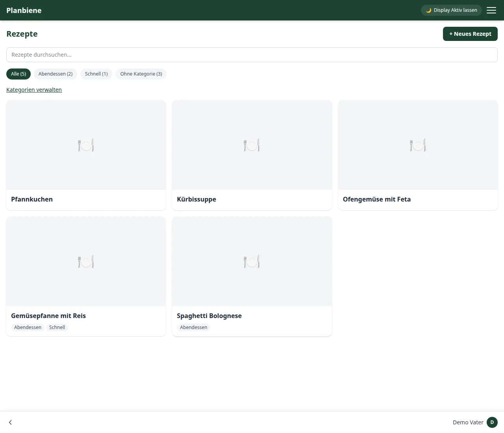Click the Pfannkuchen plate placeholder icon
The image size is (504, 433).
86,145
